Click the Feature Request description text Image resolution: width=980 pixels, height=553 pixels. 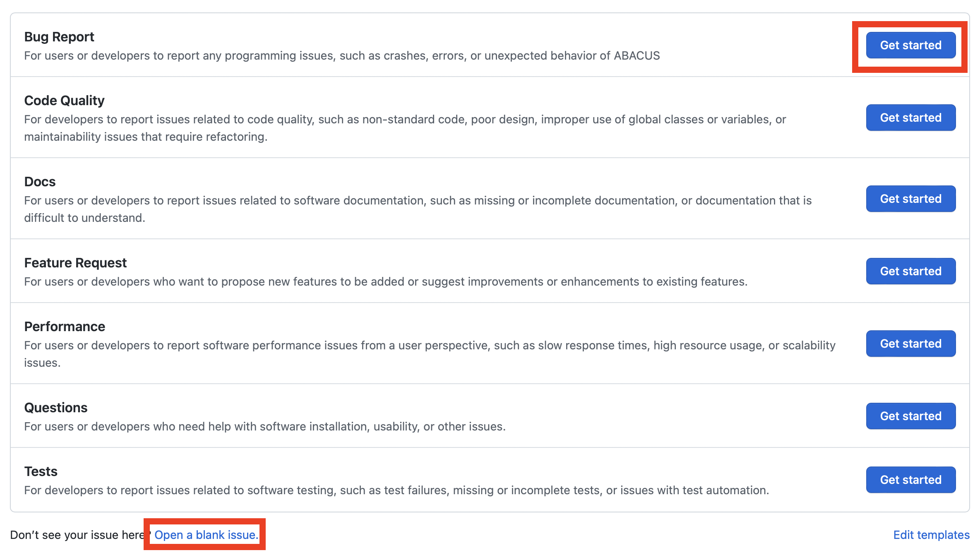[x=386, y=282]
